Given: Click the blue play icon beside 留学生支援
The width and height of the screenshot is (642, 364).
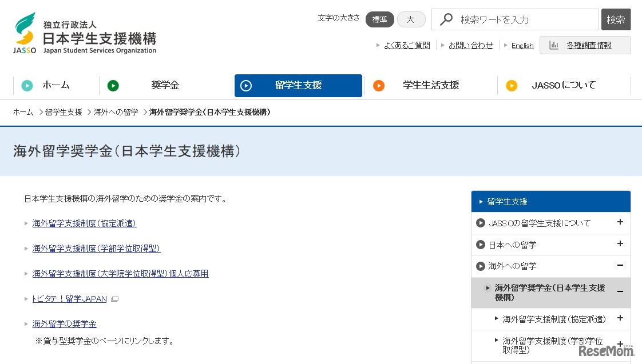Looking at the screenshot, I should tap(247, 85).
